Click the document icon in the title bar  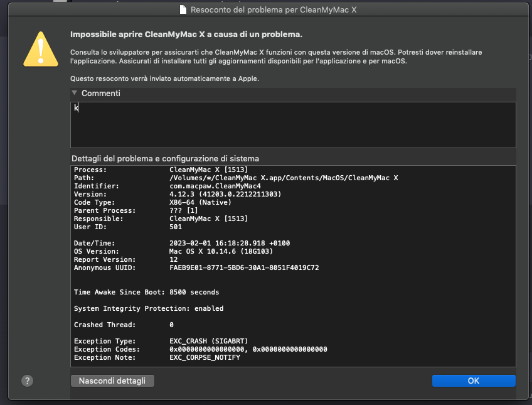click(183, 9)
